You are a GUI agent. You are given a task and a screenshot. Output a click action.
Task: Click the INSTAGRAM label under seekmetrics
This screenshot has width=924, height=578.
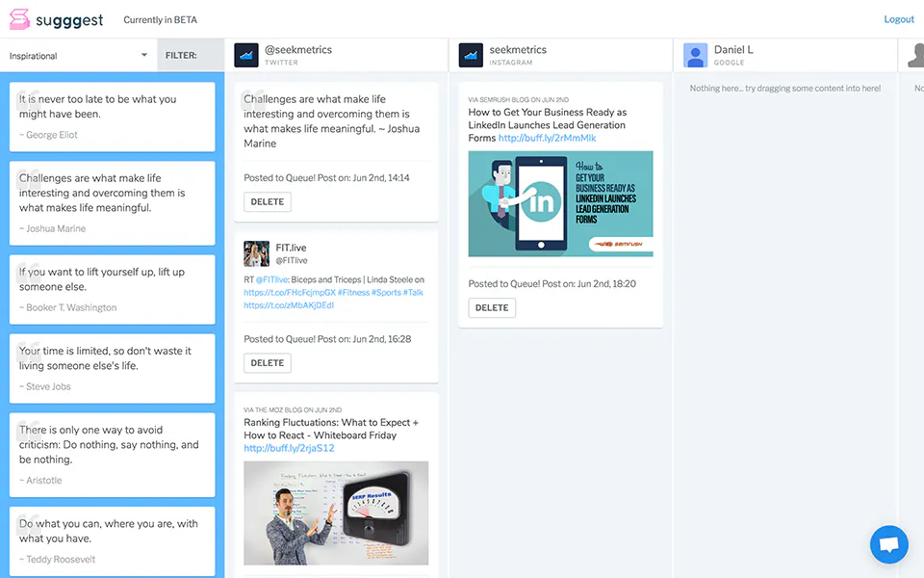[511, 63]
